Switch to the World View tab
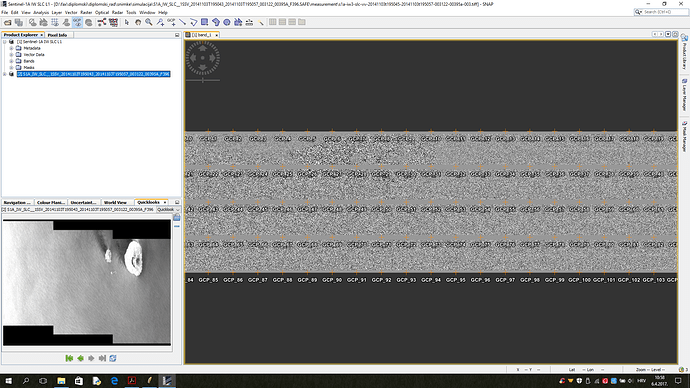Viewport: 690px width, 388px height. (x=115, y=202)
